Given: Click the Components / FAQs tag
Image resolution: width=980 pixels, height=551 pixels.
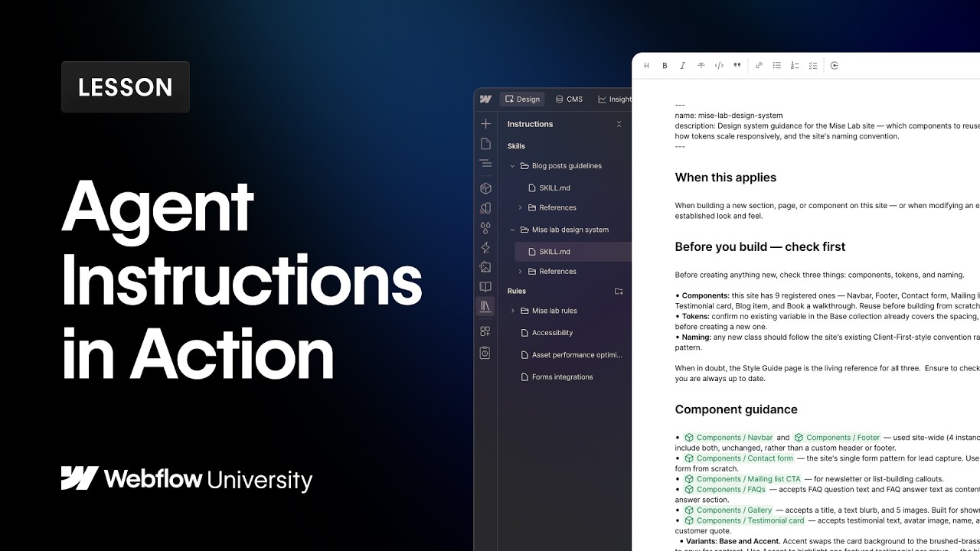Looking at the screenshot, I should 724,489.
